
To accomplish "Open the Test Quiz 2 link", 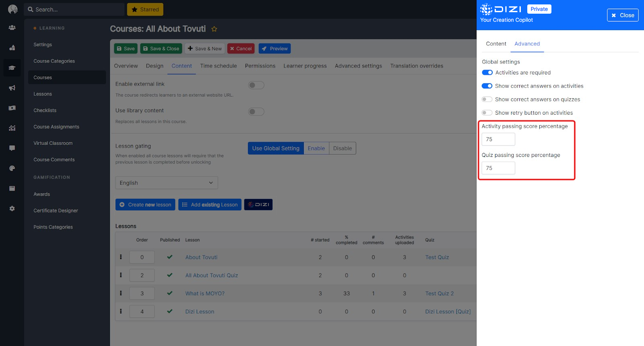I will pos(440,294).
